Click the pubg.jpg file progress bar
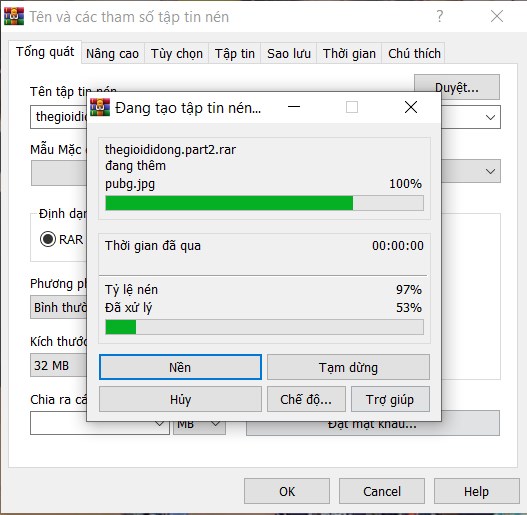The width and height of the screenshot is (527, 515). (265, 203)
